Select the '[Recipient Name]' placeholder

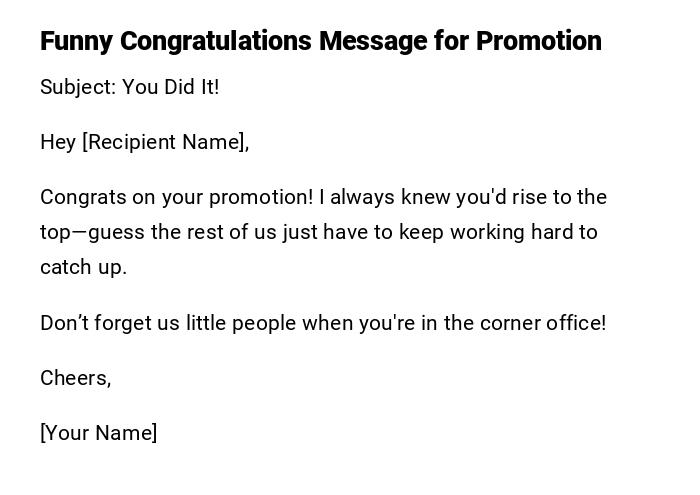coord(165,142)
